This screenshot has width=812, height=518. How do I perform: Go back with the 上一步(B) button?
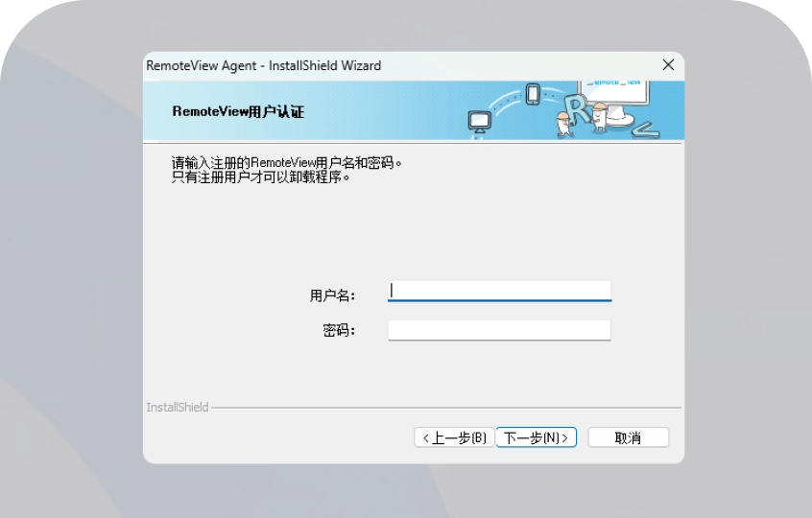454,437
